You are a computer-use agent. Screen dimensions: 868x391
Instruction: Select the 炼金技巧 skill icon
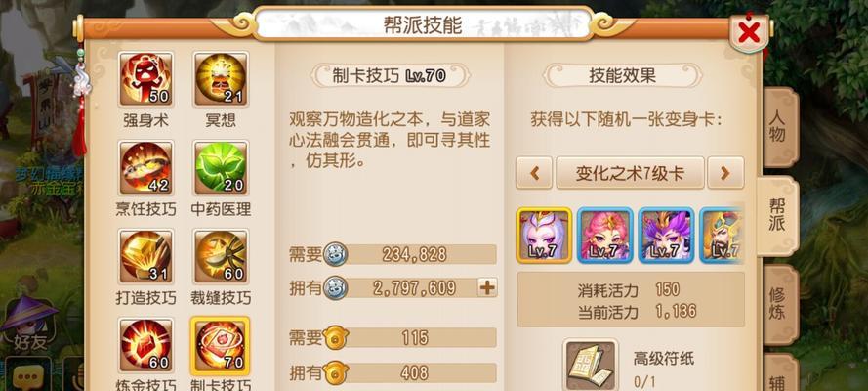coord(146,345)
